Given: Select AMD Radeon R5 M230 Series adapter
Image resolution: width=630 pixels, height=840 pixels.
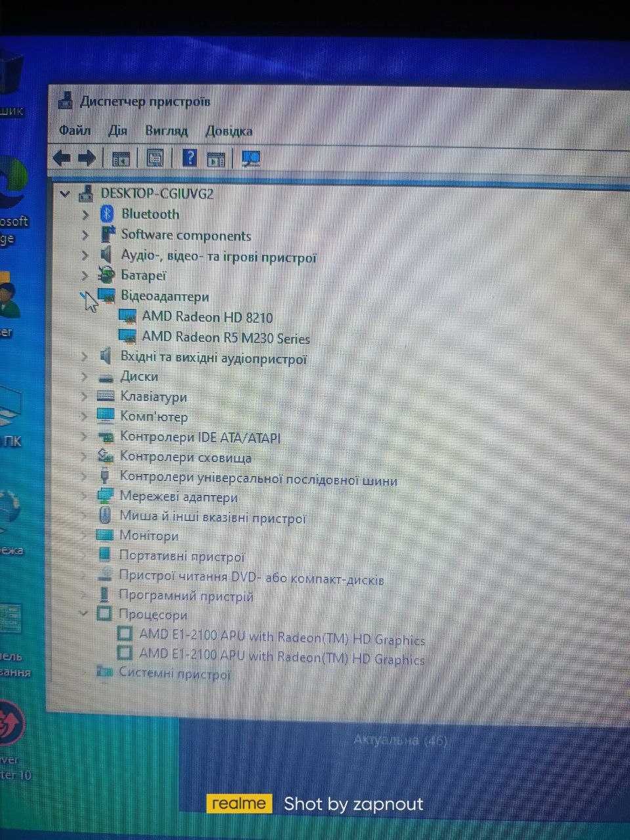Looking at the screenshot, I should pyautogui.click(x=226, y=337).
